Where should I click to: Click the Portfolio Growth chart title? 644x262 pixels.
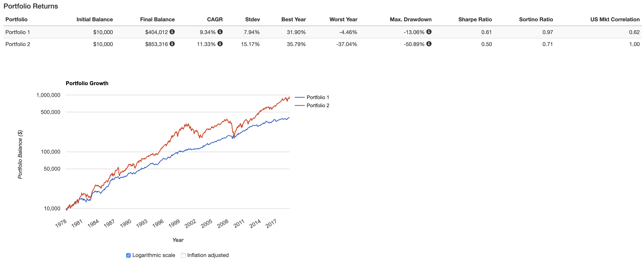click(x=87, y=83)
